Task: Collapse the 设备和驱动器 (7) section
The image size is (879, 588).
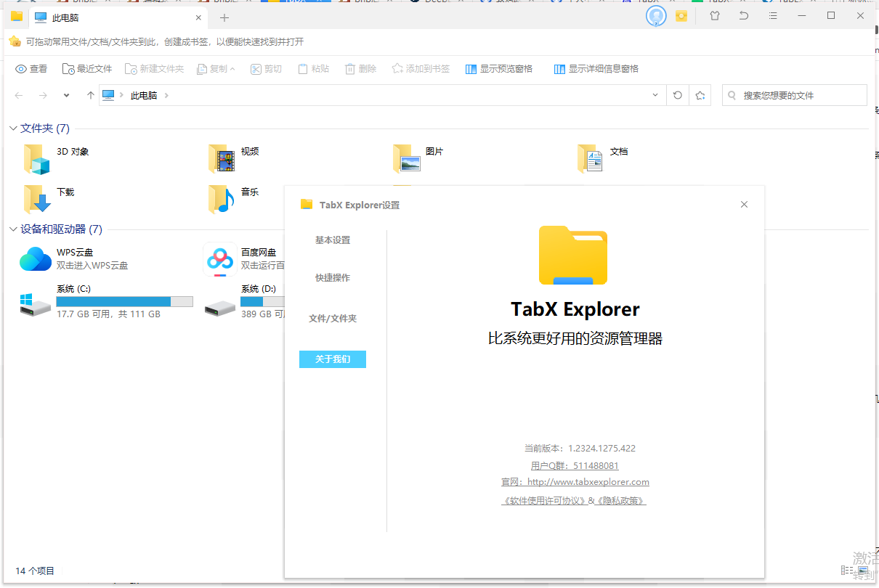Action: tap(12, 229)
